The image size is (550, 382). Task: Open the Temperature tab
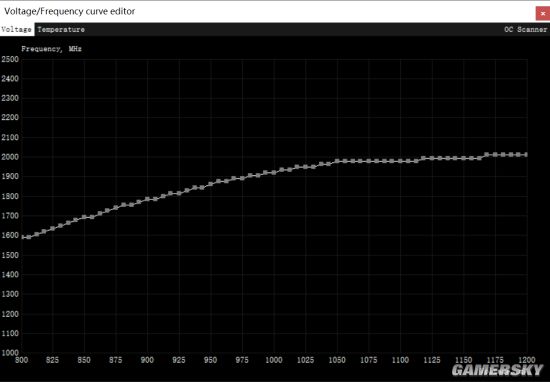(x=61, y=29)
